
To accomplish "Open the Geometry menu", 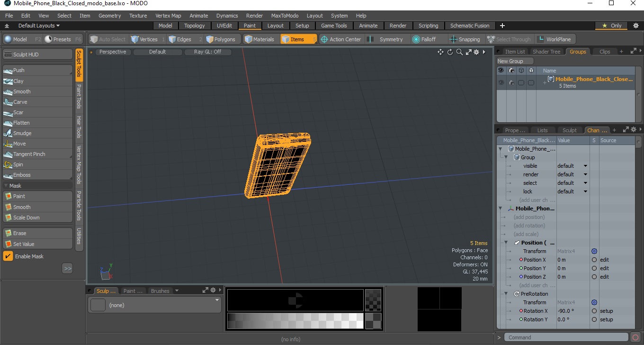I will 109,16.
